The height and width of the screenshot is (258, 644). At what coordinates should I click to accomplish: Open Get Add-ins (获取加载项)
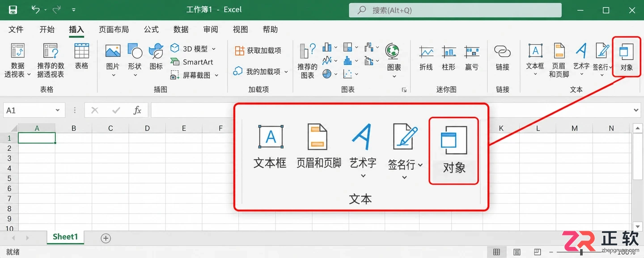click(258, 51)
